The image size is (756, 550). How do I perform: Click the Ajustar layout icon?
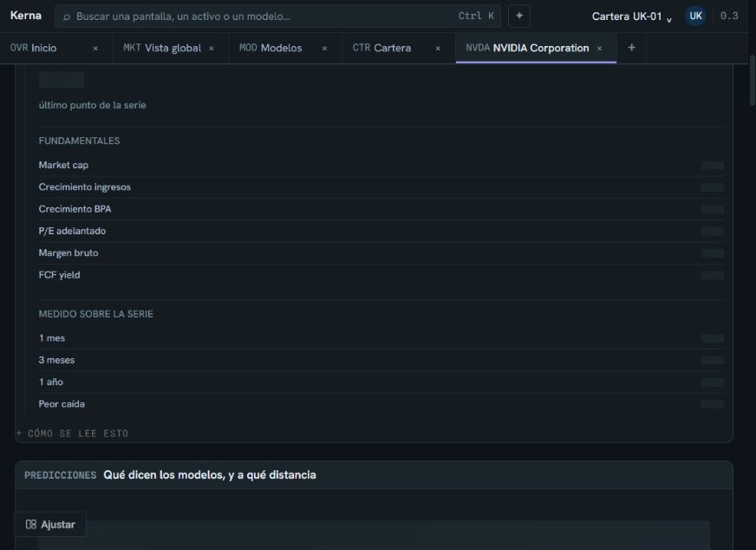click(31, 524)
